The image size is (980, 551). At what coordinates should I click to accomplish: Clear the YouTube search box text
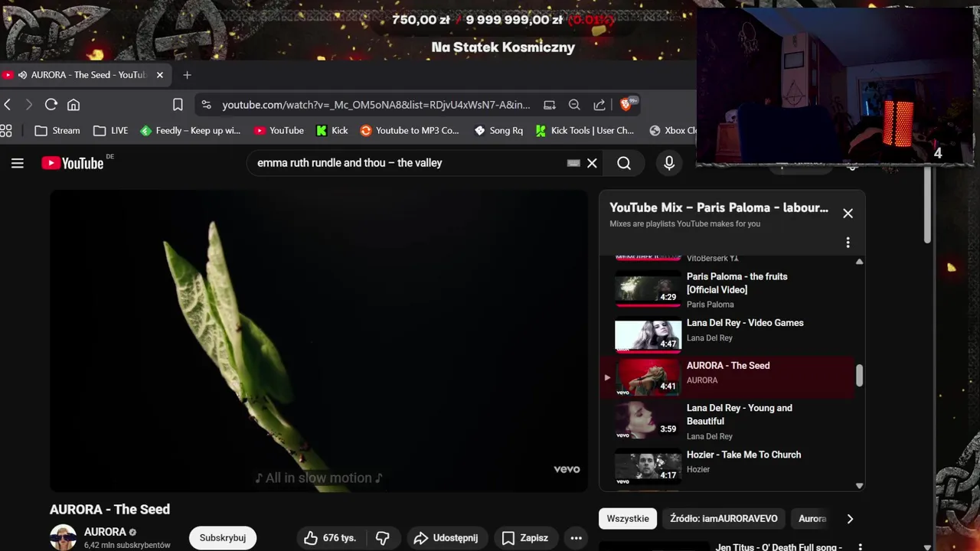(592, 163)
